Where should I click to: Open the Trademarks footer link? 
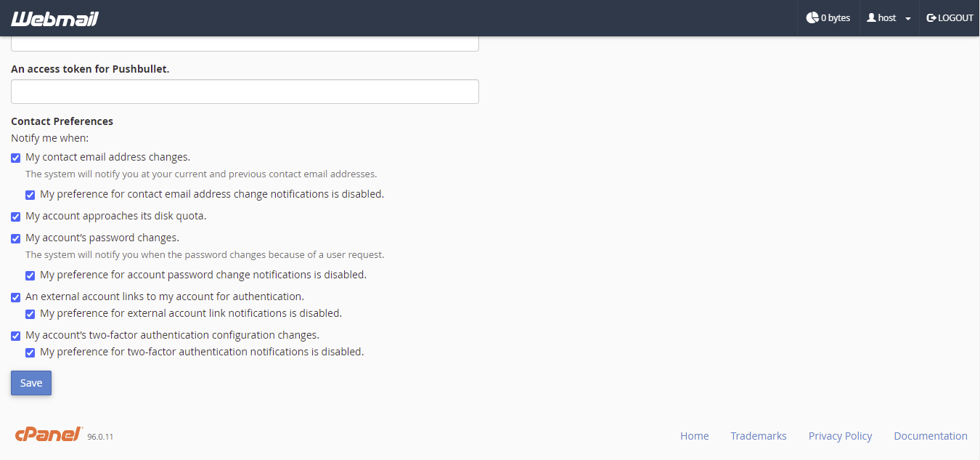759,436
